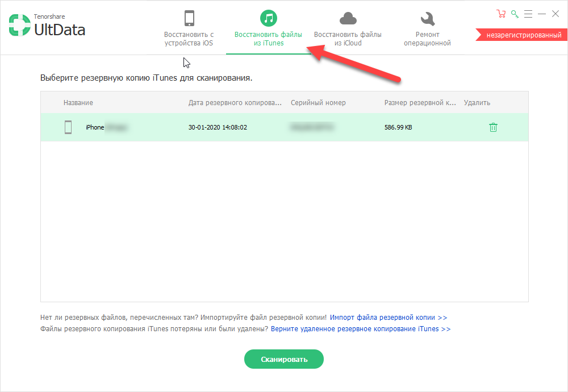
Task: Click the Удалить column header
Action: 477,102
